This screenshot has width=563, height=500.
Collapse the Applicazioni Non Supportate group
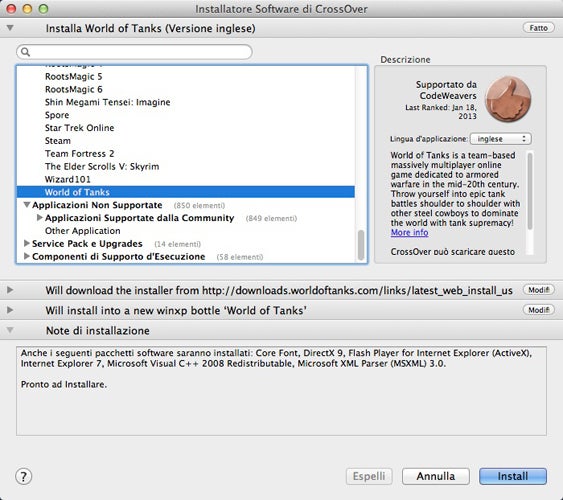tap(27, 205)
